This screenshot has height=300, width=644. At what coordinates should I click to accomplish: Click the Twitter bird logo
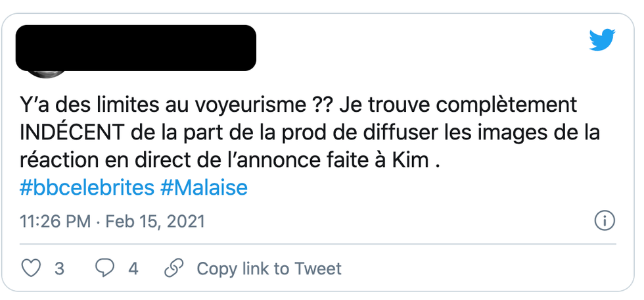click(x=602, y=40)
